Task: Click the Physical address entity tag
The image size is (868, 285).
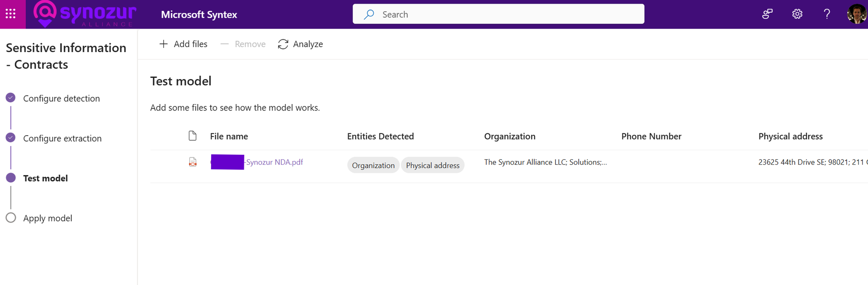Action: [x=433, y=165]
